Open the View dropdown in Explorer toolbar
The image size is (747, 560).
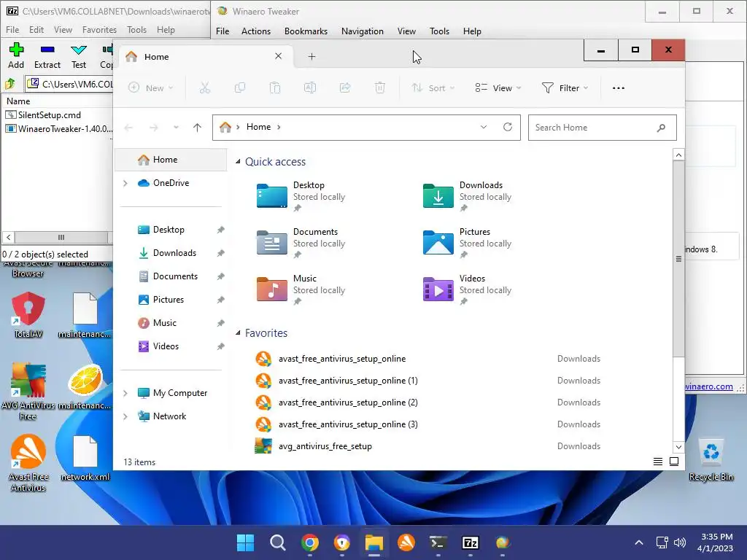point(498,88)
